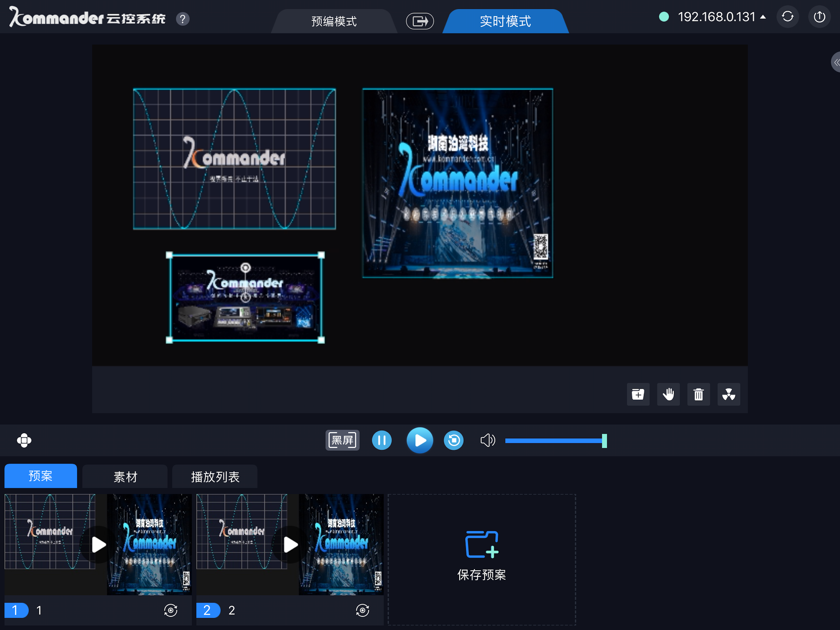Pause playback with the pause button
The width and height of the screenshot is (840, 630).
tap(382, 441)
